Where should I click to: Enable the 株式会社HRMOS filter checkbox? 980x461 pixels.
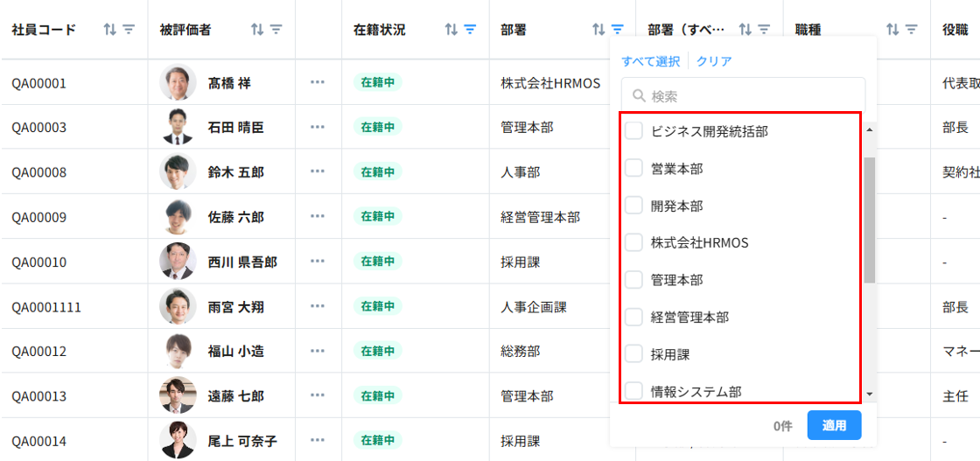point(633,242)
